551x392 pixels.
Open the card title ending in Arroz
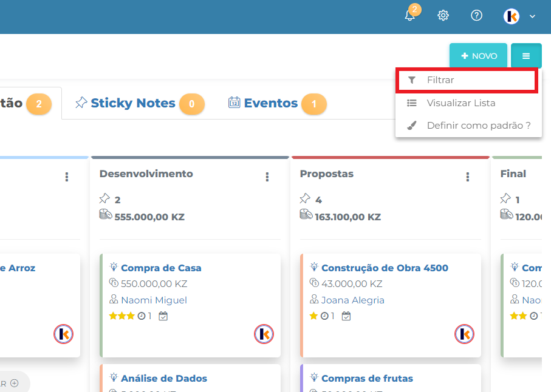pos(18,268)
